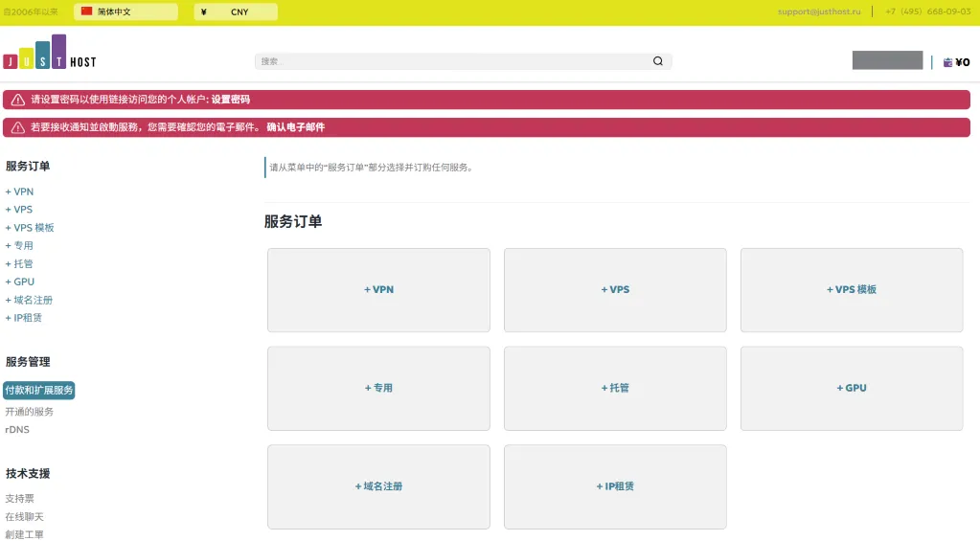This screenshot has width=980, height=541.
Task: Click the support@justhost.ru email link
Action: (819, 11)
